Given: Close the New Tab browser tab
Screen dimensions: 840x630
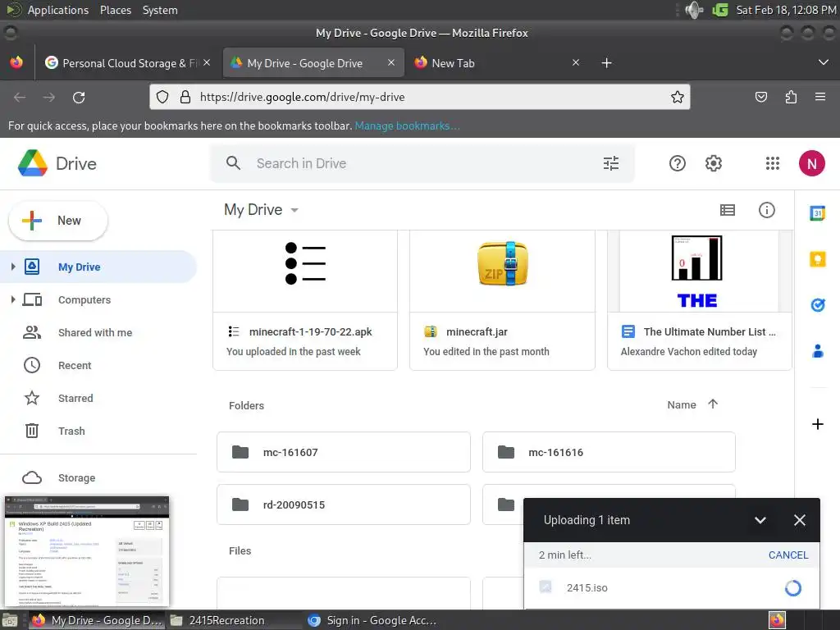Looking at the screenshot, I should click(575, 62).
